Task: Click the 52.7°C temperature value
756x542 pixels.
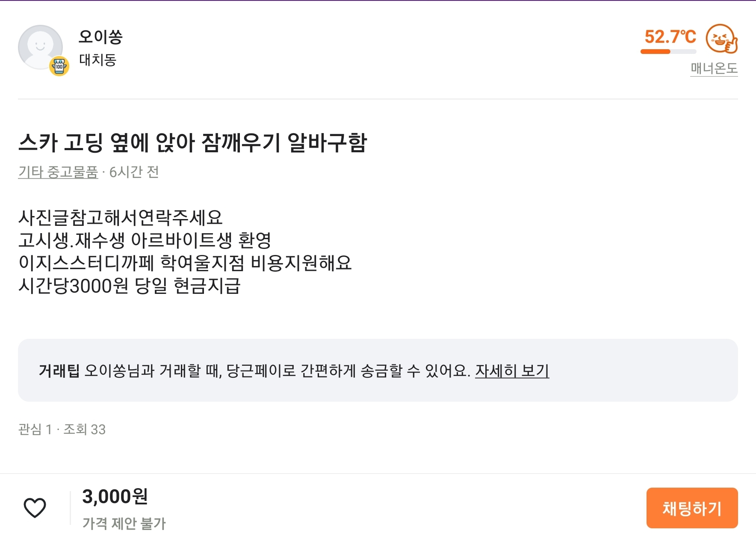Action: pyautogui.click(x=670, y=37)
